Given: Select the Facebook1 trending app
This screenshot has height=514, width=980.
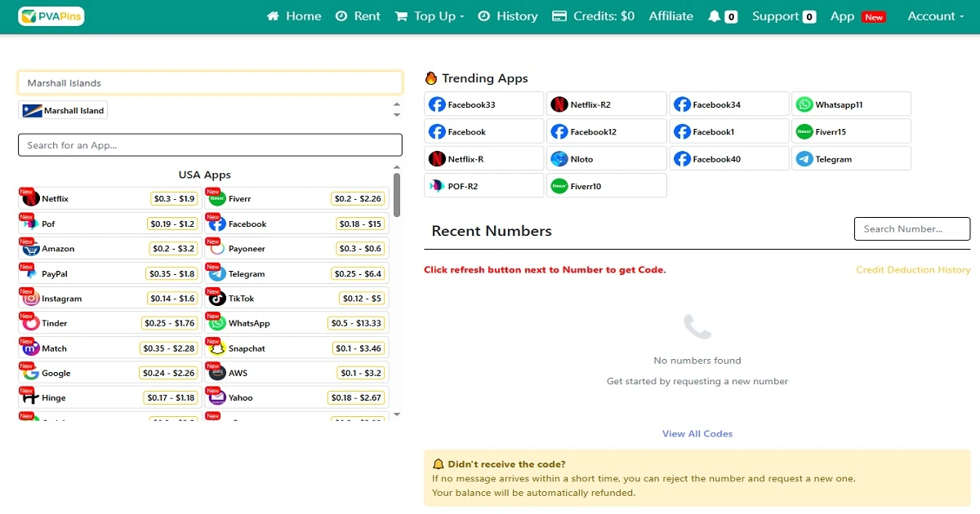Looking at the screenshot, I should point(729,131).
